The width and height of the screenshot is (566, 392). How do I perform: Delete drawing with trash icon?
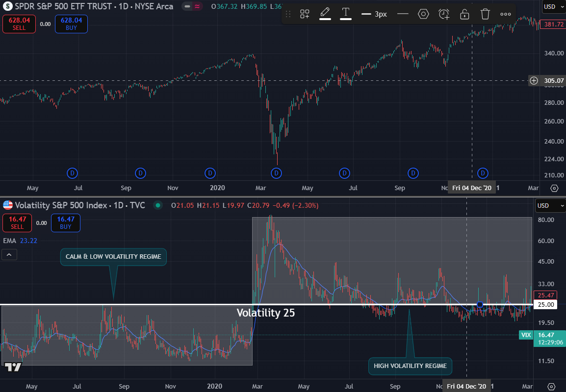(x=485, y=14)
